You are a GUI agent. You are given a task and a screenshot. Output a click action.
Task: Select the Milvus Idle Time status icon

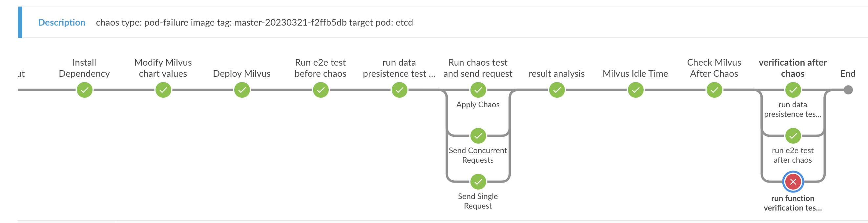(x=635, y=90)
